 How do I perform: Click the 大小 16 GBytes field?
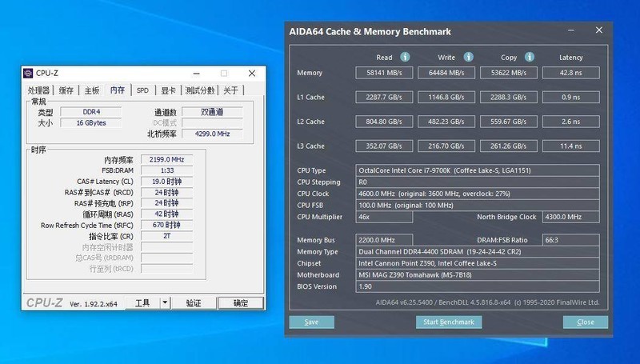[91, 123]
